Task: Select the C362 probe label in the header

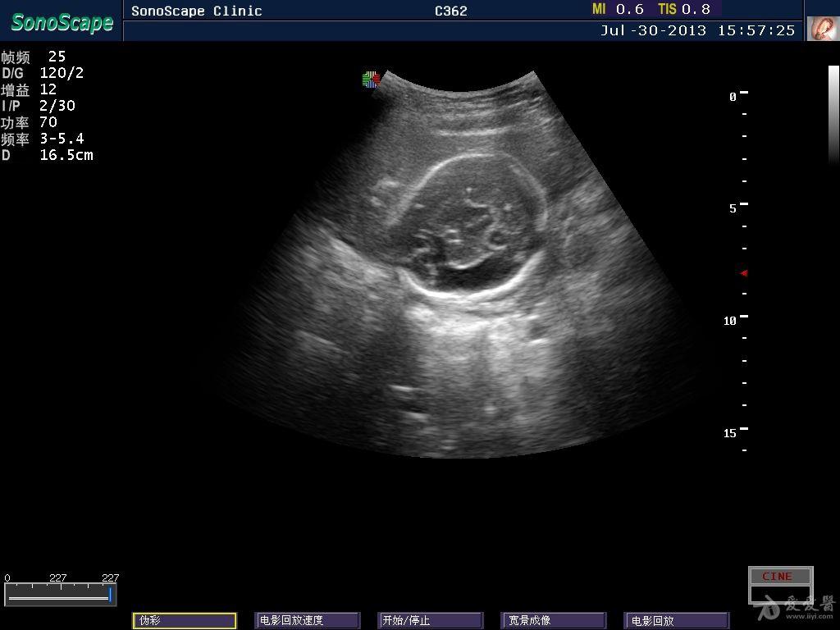Action: (x=450, y=11)
